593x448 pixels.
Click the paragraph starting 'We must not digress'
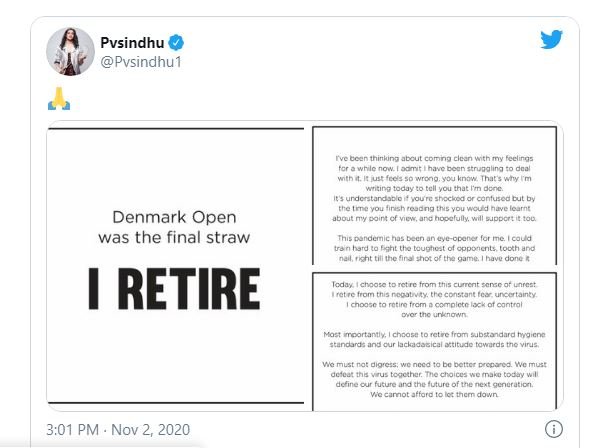tap(434, 379)
